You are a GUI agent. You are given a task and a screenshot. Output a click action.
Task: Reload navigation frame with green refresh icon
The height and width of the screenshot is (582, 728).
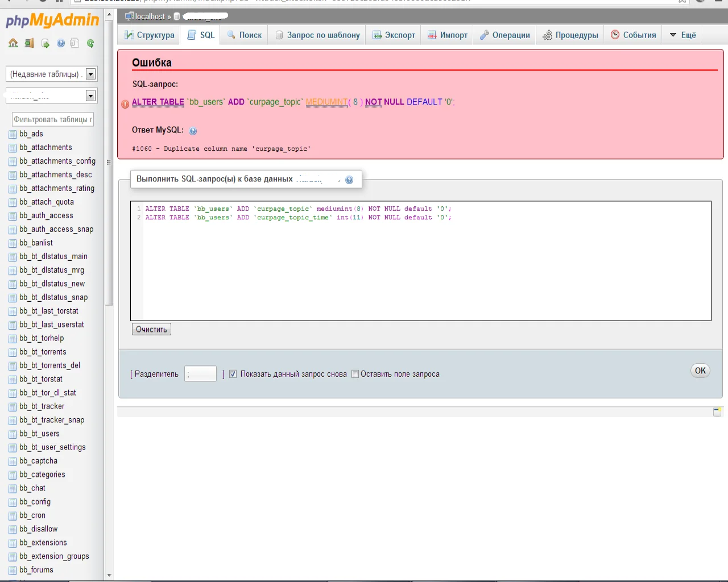pos(90,43)
